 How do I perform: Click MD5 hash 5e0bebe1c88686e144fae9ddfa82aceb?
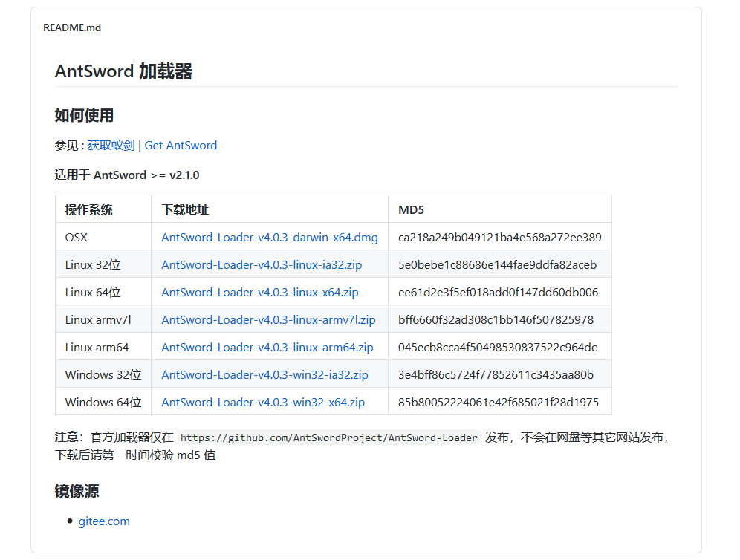[498, 264]
